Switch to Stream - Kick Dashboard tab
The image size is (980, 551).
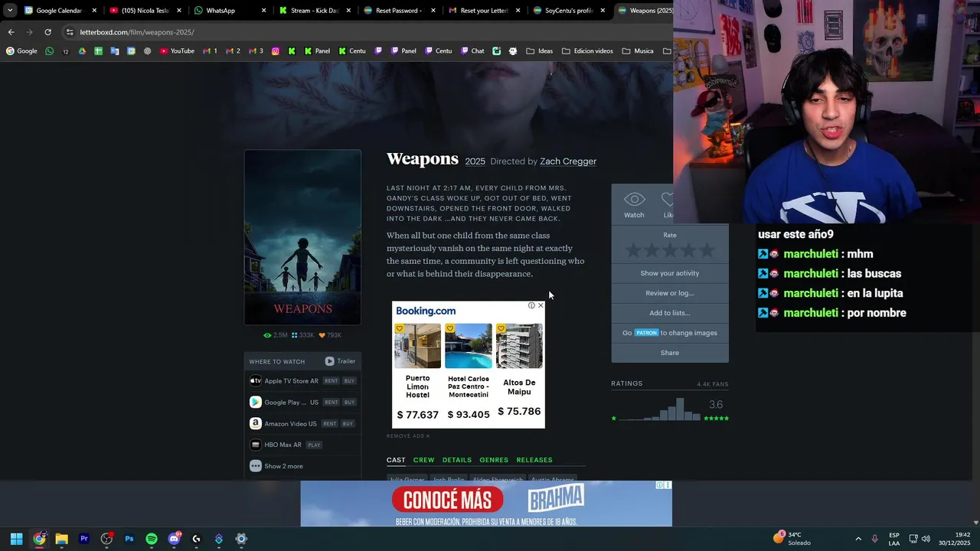point(314,11)
